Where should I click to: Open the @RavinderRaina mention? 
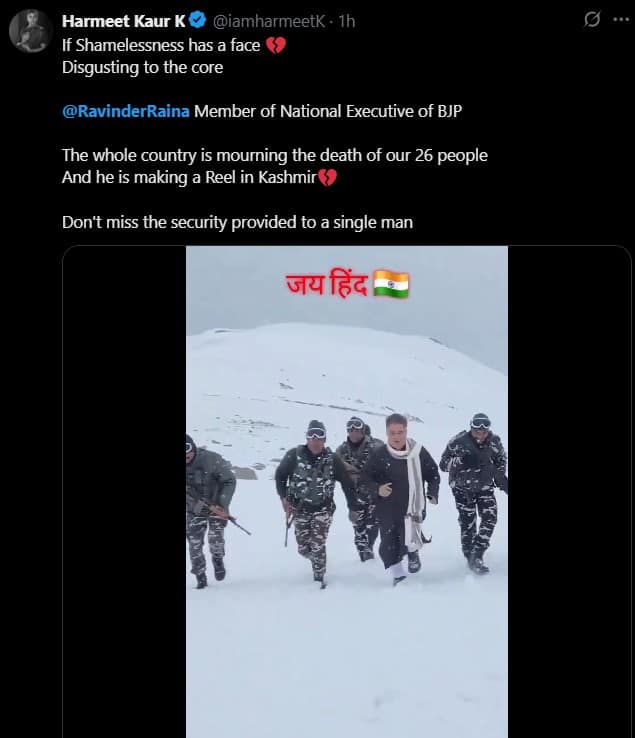[126, 112]
